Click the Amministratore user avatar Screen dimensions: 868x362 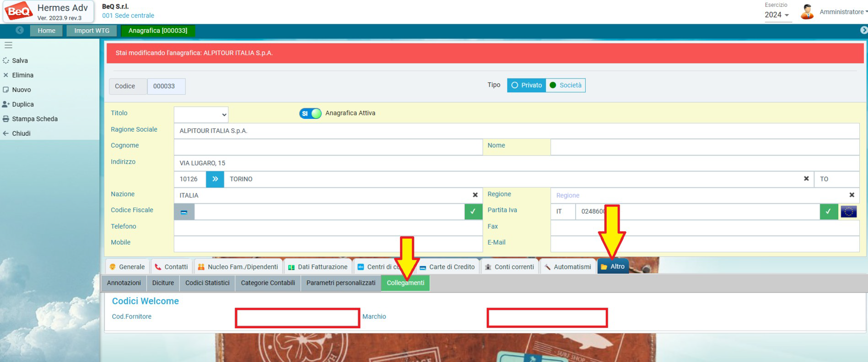click(807, 12)
